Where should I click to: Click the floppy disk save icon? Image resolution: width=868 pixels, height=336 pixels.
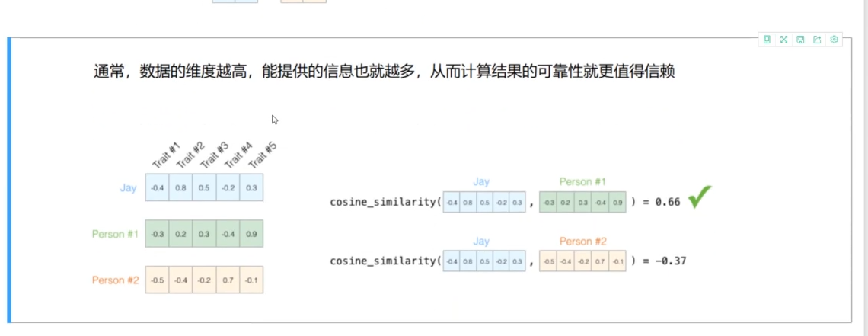pyautogui.click(x=800, y=40)
